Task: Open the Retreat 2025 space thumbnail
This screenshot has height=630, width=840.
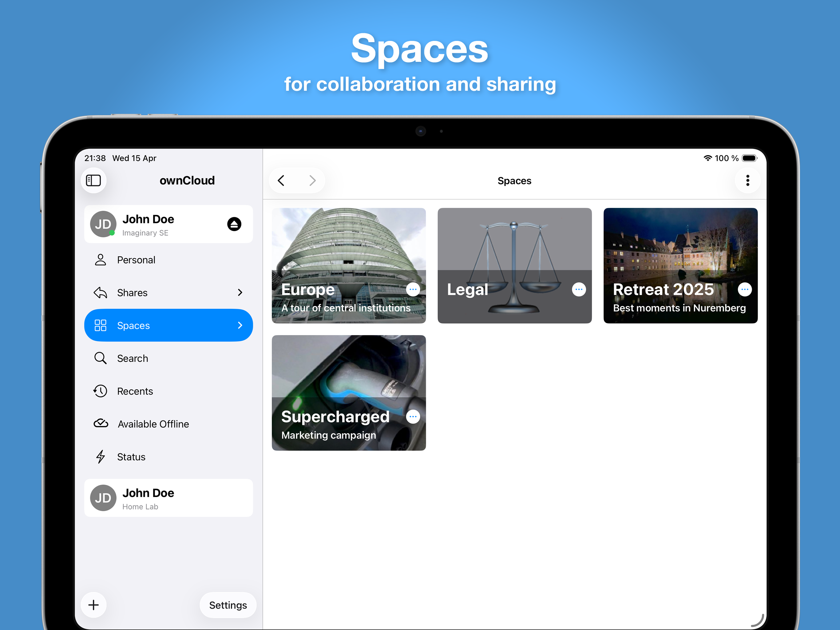Action: (x=680, y=265)
